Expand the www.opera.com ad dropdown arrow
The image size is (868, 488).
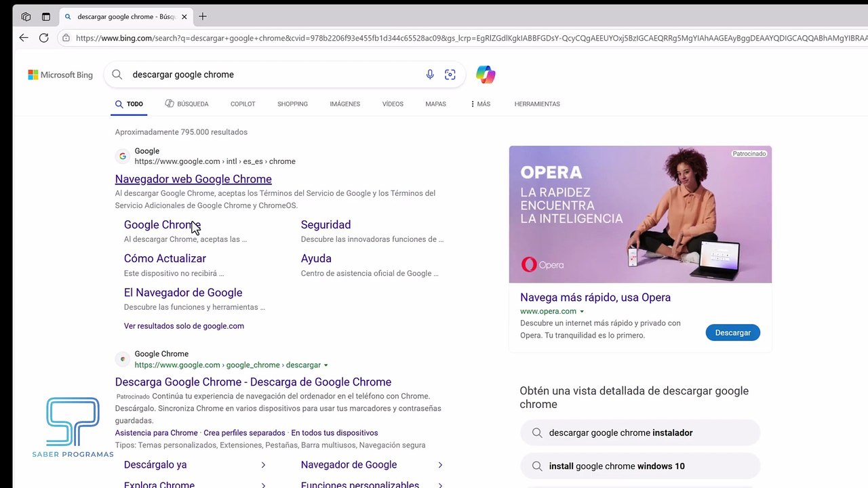[582, 312]
